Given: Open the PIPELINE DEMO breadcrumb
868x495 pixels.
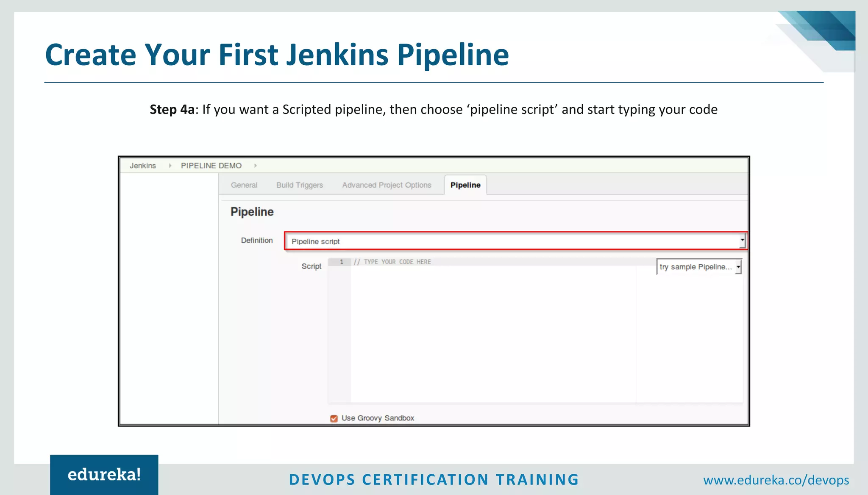Looking at the screenshot, I should point(211,166).
